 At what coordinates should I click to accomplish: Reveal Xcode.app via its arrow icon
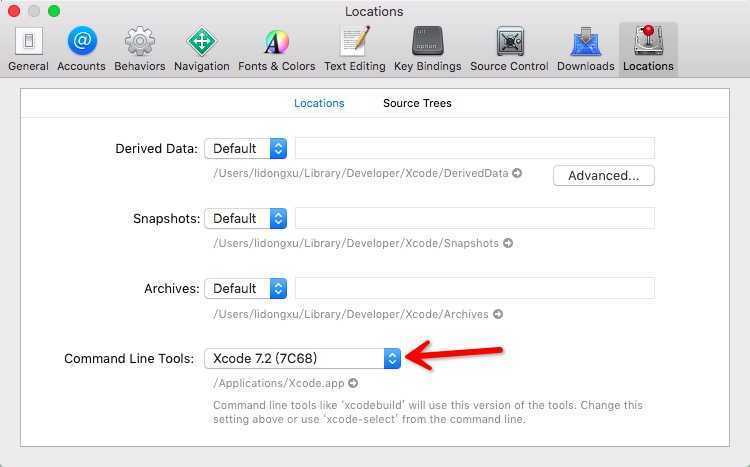click(x=353, y=383)
